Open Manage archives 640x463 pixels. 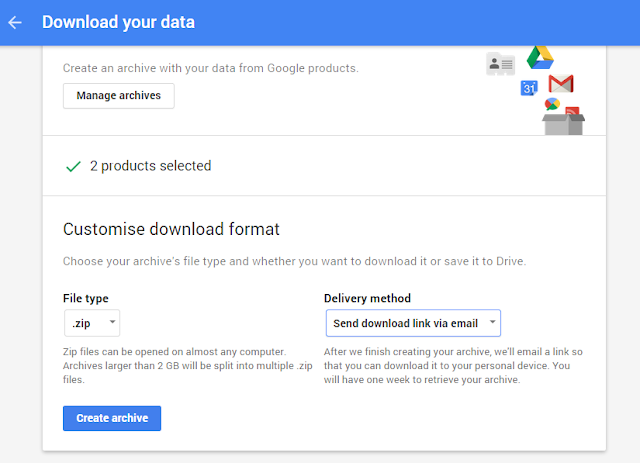(x=119, y=96)
